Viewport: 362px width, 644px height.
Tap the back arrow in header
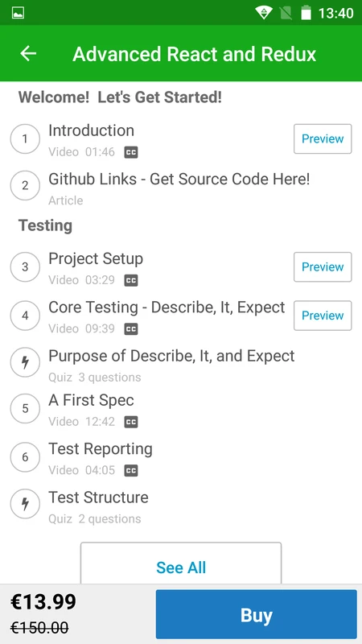(28, 54)
